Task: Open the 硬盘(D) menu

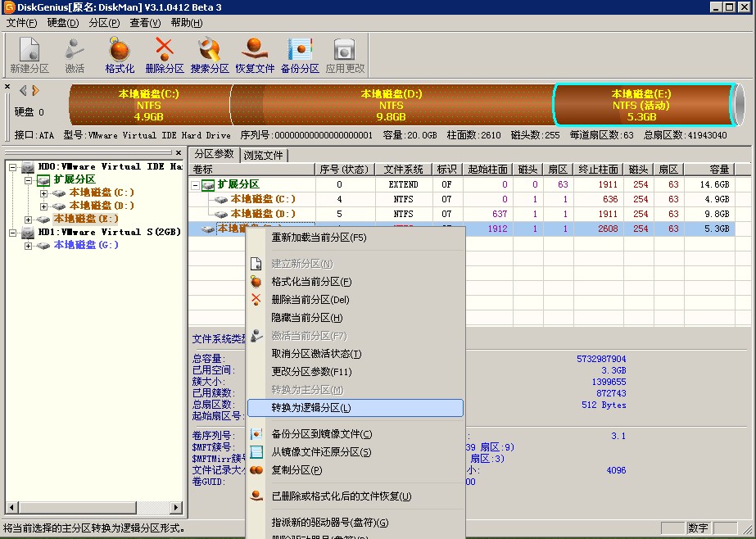Action: [x=63, y=23]
